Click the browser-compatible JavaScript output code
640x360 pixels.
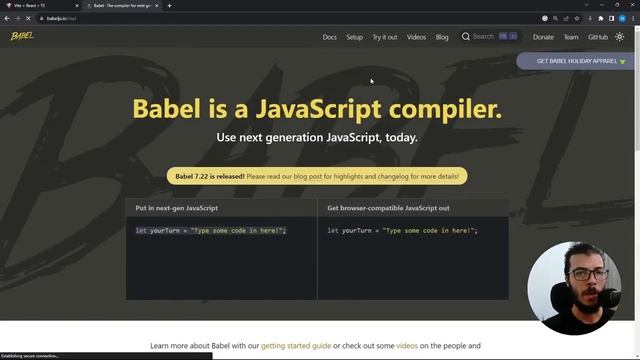402,231
